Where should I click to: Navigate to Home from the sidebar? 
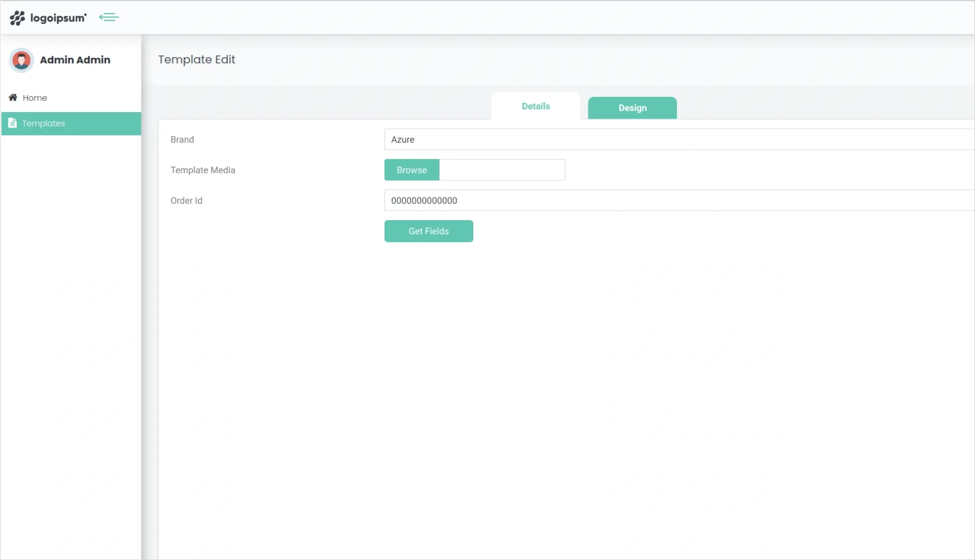(34, 97)
